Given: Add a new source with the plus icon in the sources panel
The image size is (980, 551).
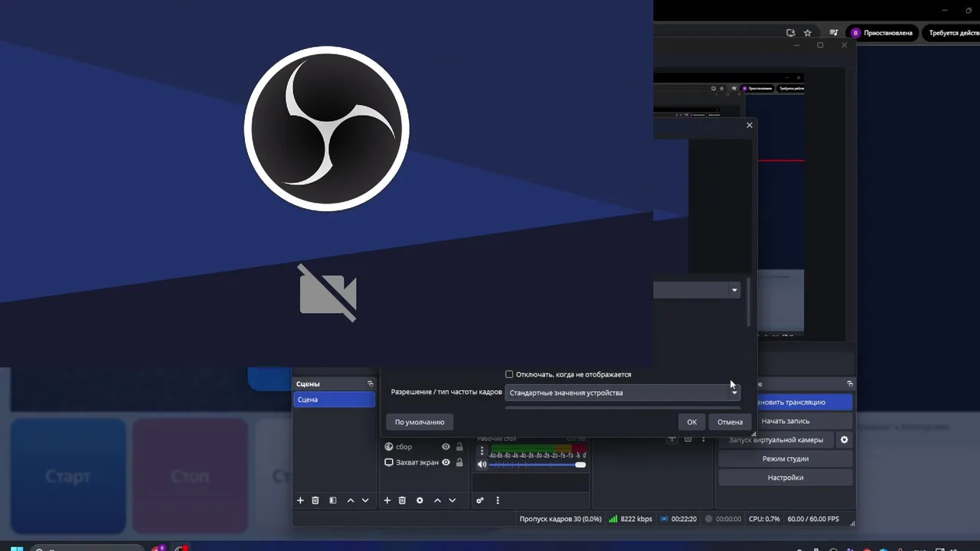Looking at the screenshot, I should tap(387, 500).
